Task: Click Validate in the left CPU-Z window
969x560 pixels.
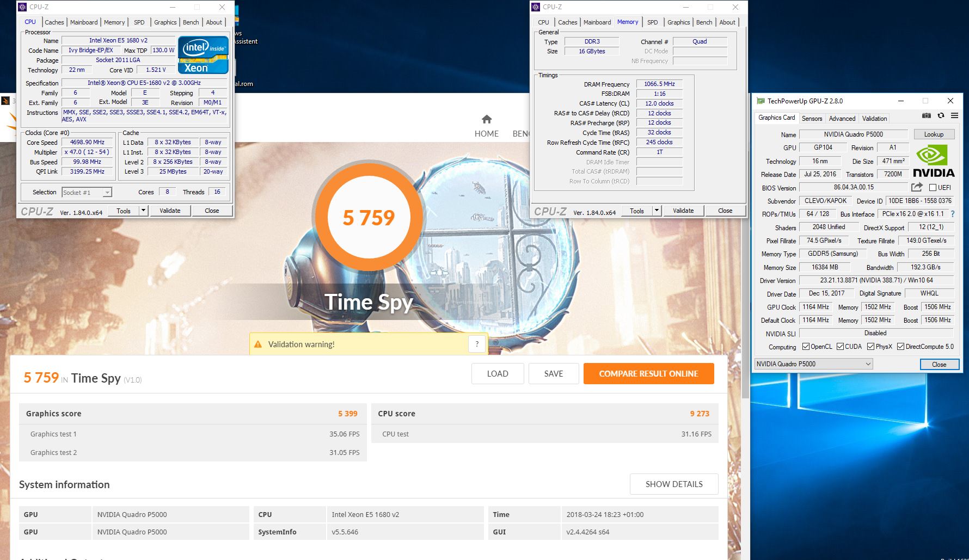Action: click(170, 211)
